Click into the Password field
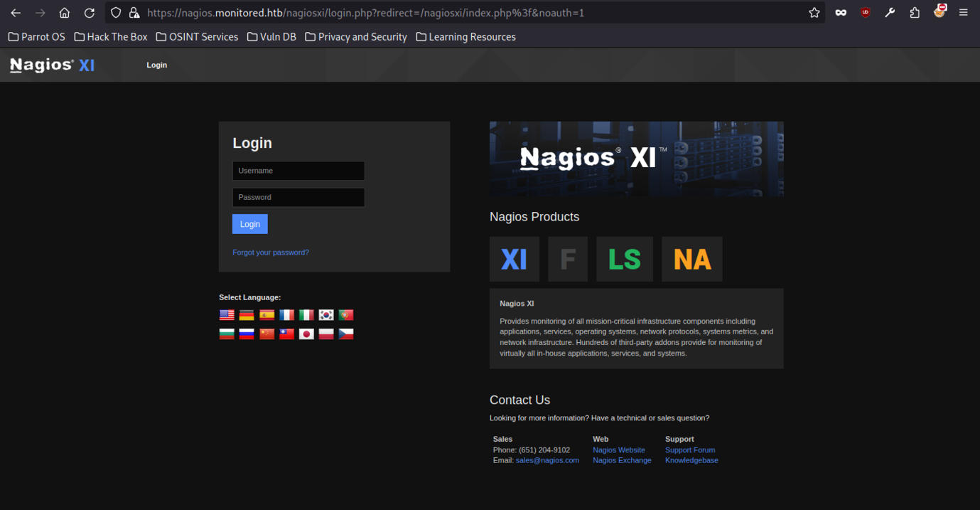This screenshot has width=980, height=510. coord(298,197)
